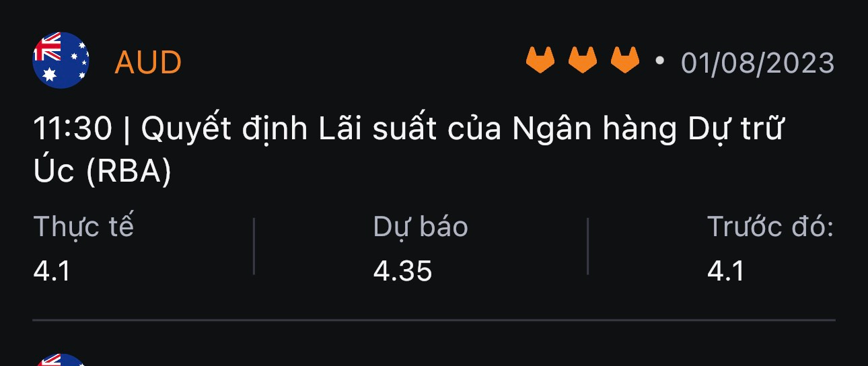Tap the actual value 4.1
868x366 pixels.
(x=52, y=271)
